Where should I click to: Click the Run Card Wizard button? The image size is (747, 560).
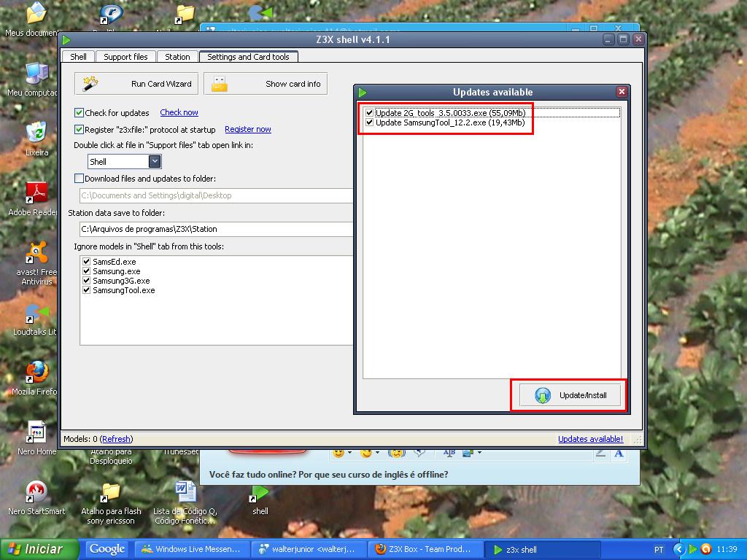[x=136, y=84]
